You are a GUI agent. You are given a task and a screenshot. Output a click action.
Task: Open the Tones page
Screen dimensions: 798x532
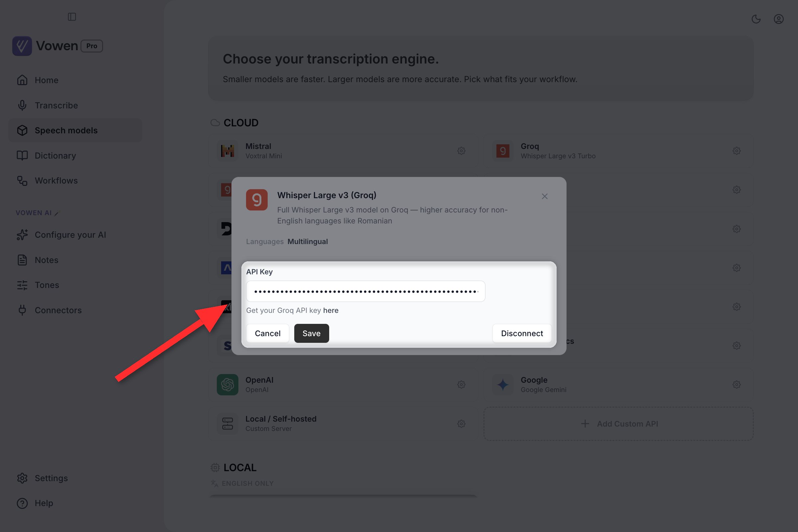tap(75, 285)
